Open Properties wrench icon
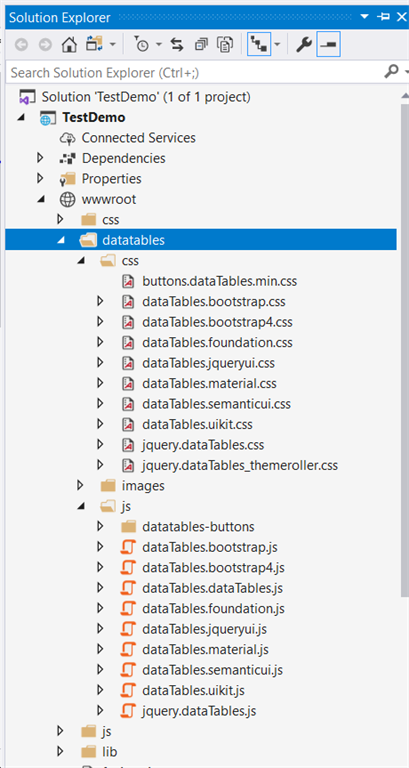The image size is (409, 768). tap(304, 45)
